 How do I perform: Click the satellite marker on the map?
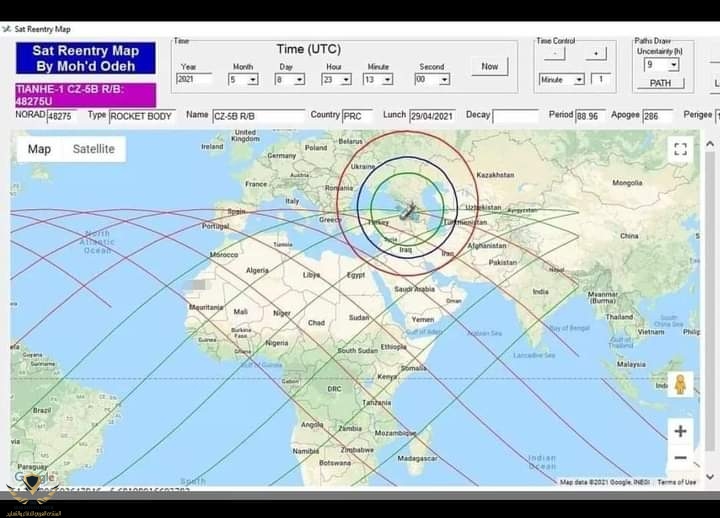408,211
